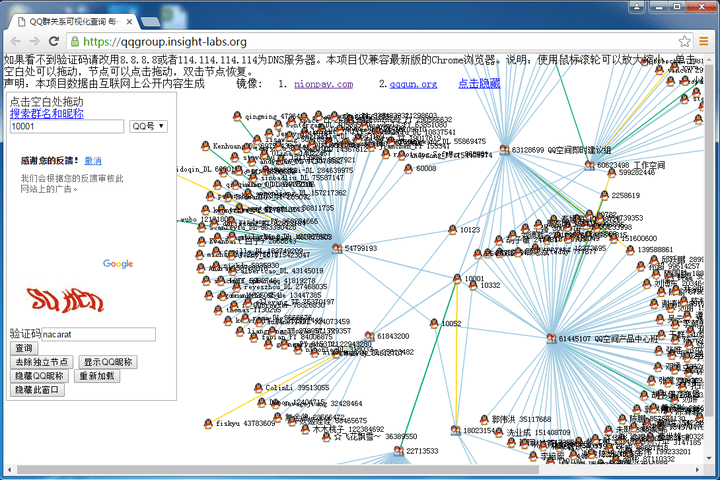The image size is (720, 480).
Task: Click the green padlock security icon
Action: (75, 41)
